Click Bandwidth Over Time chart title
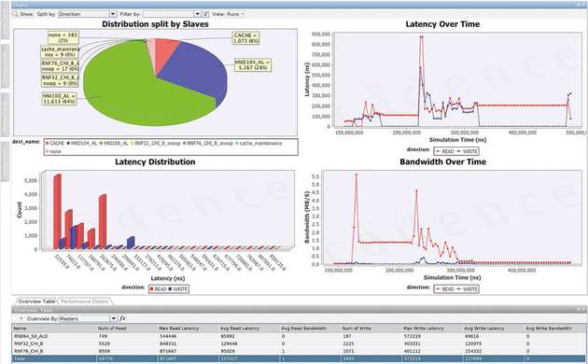Screen dimensions: 588x364 (x=443, y=161)
